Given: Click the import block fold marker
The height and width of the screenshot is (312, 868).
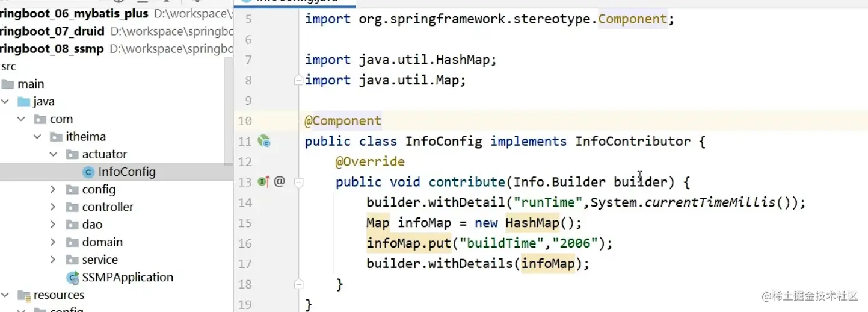Looking at the screenshot, I should [x=298, y=80].
